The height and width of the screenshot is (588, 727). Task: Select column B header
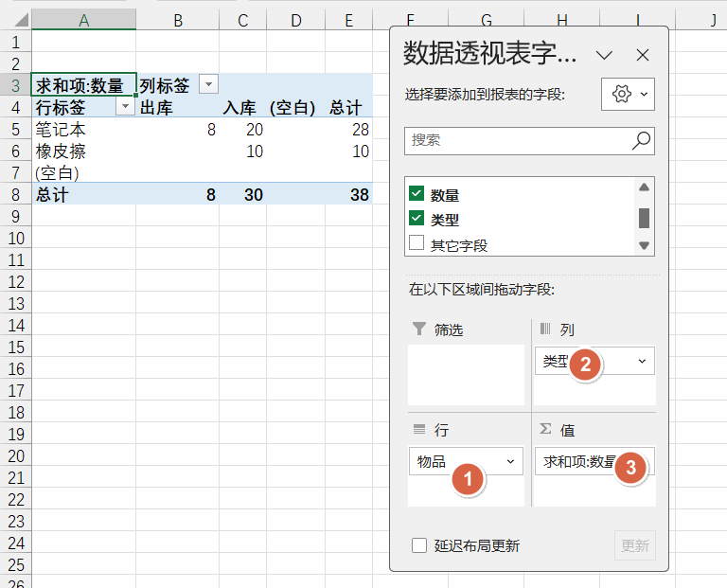[178, 20]
